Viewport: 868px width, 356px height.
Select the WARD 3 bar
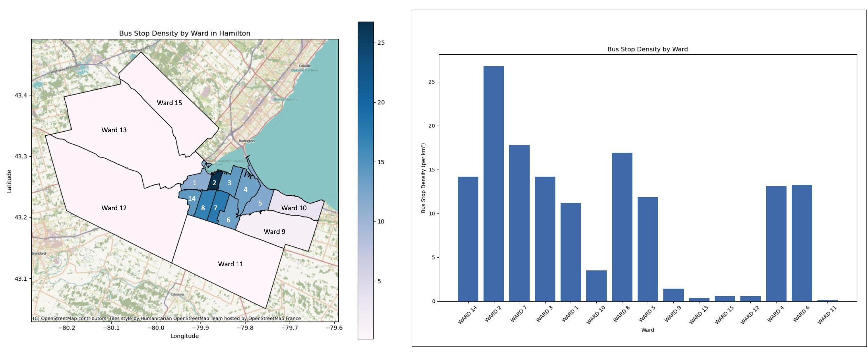pos(545,239)
